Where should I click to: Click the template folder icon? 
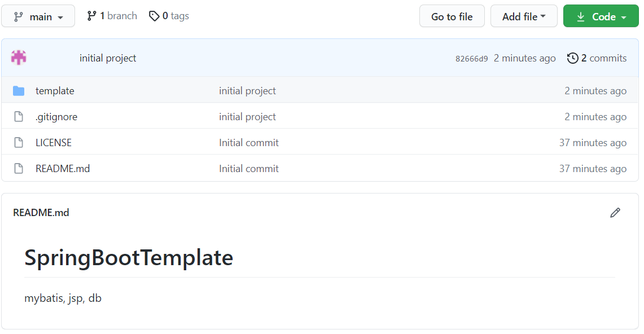click(19, 91)
